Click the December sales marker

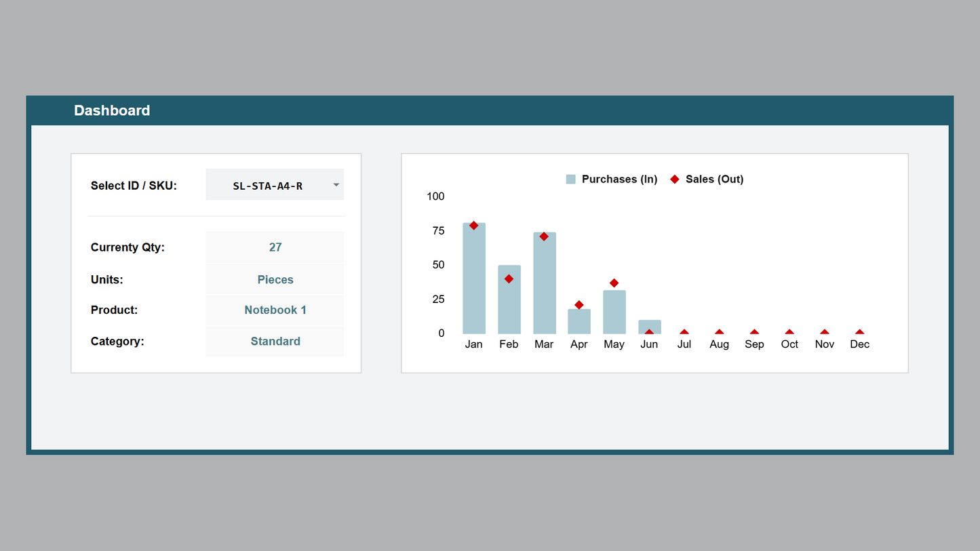[859, 332]
